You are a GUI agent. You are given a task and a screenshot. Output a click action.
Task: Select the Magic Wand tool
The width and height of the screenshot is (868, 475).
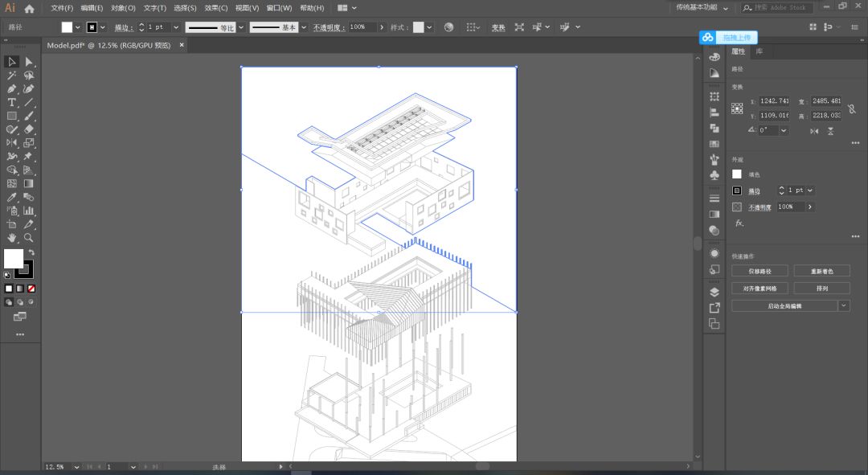point(11,76)
